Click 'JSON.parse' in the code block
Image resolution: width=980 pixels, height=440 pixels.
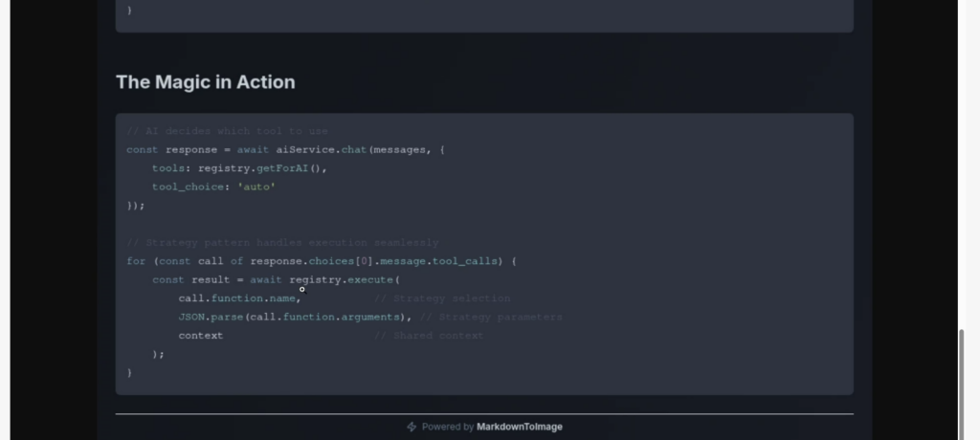coord(210,317)
